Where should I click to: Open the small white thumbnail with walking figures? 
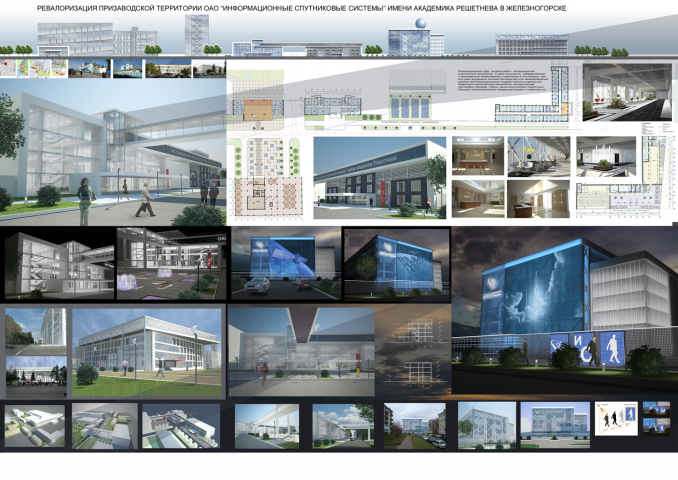[616, 418]
